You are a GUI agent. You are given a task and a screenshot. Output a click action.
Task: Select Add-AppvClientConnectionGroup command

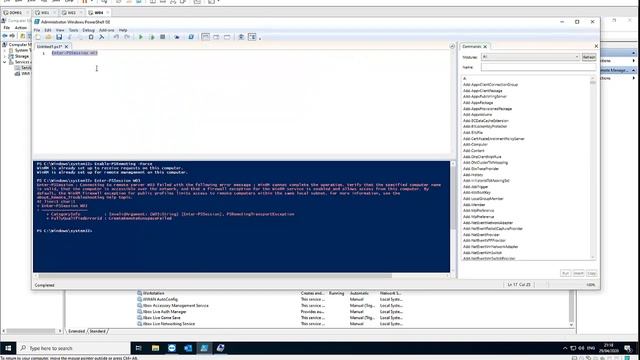point(490,84)
